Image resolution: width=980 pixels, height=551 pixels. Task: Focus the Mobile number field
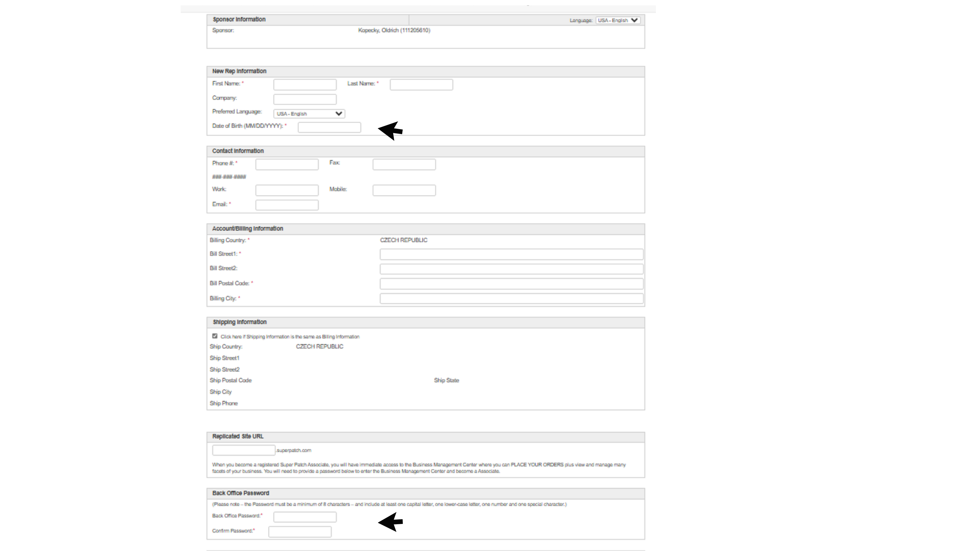pyautogui.click(x=404, y=190)
